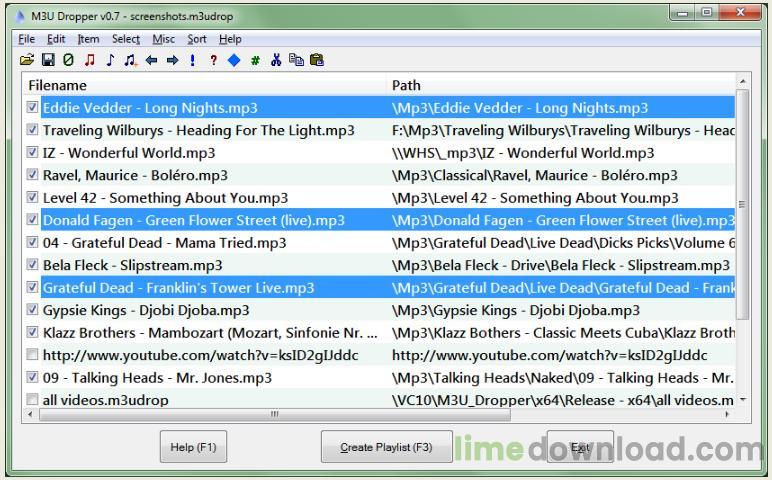The height and width of the screenshot is (480, 772).
Task: Click the red question mark icon
Action: tap(213, 60)
